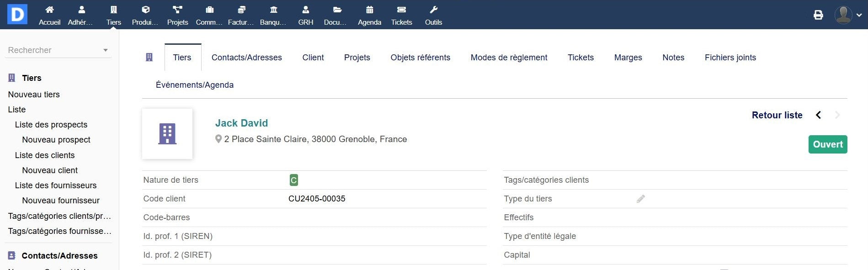Open Liste des fournisseurs in sidebar
This screenshot has height=270, width=868.
point(56,185)
